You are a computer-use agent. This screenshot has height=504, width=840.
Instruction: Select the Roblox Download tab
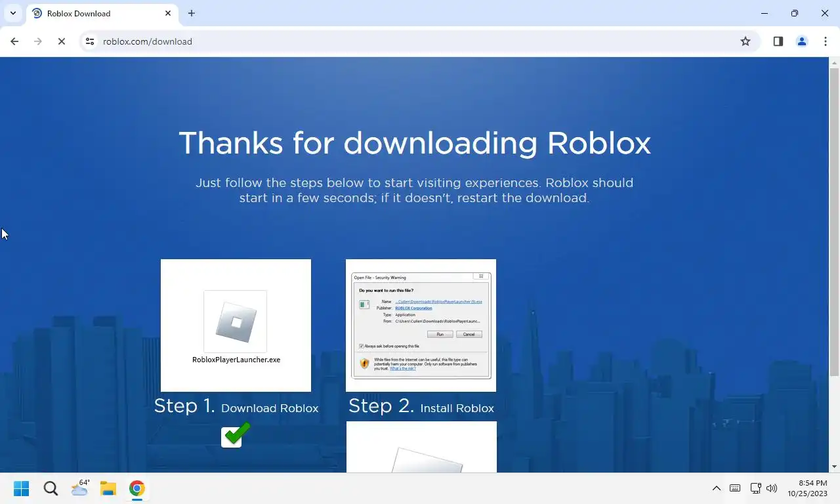[x=102, y=13]
